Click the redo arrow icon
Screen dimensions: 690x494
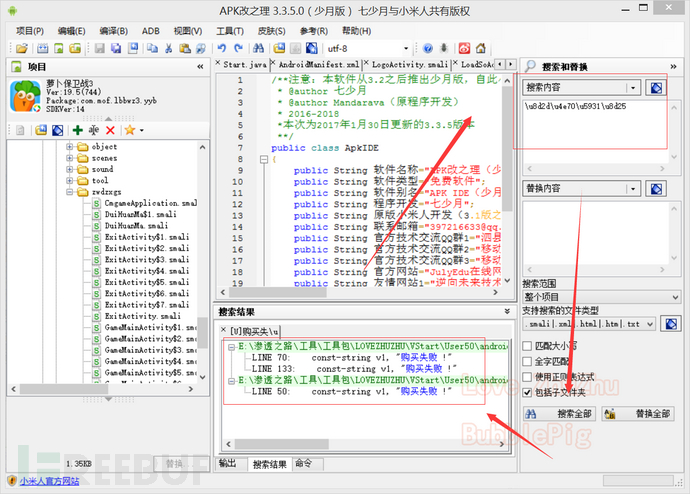(239, 48)
